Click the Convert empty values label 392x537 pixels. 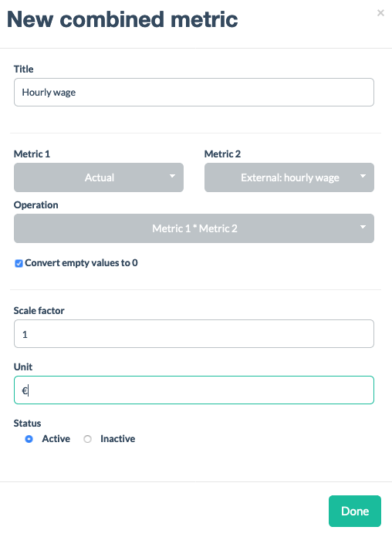[x=81, y=262]
